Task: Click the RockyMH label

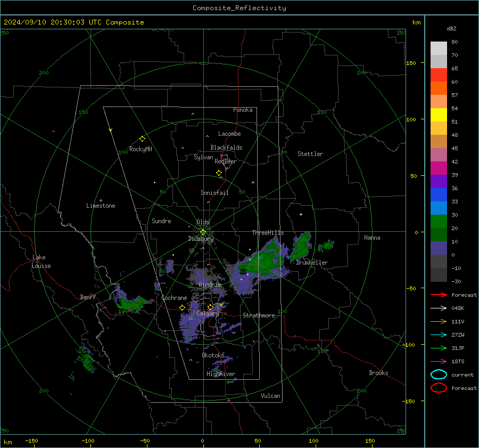Action: [x=141, y=149]
